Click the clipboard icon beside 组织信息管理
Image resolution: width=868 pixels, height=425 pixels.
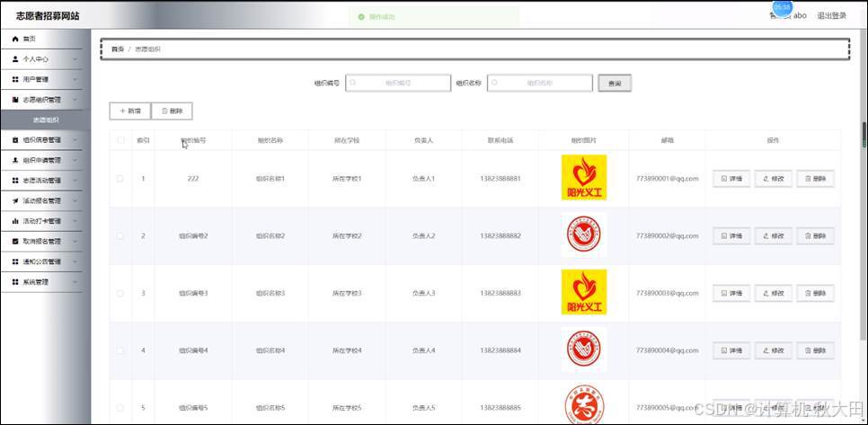coord(15,140)
